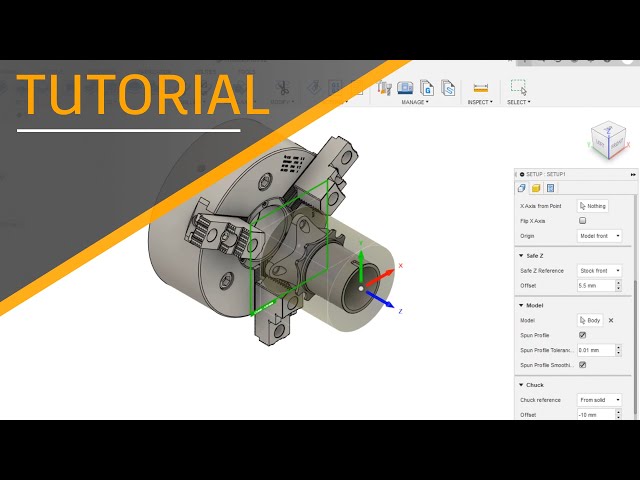Uncheck the Spun Profile checkbox
Viewport: 640px width, 480px height.
pos(582,335)
